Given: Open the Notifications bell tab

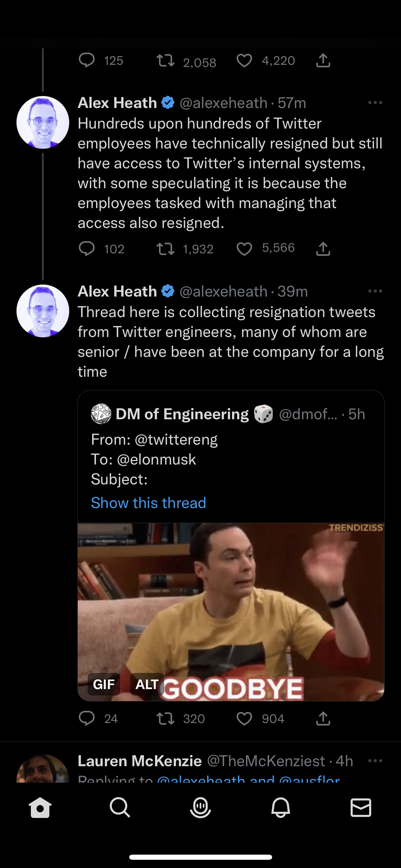Looking at the screenshot, I should (x=281, y=808).
